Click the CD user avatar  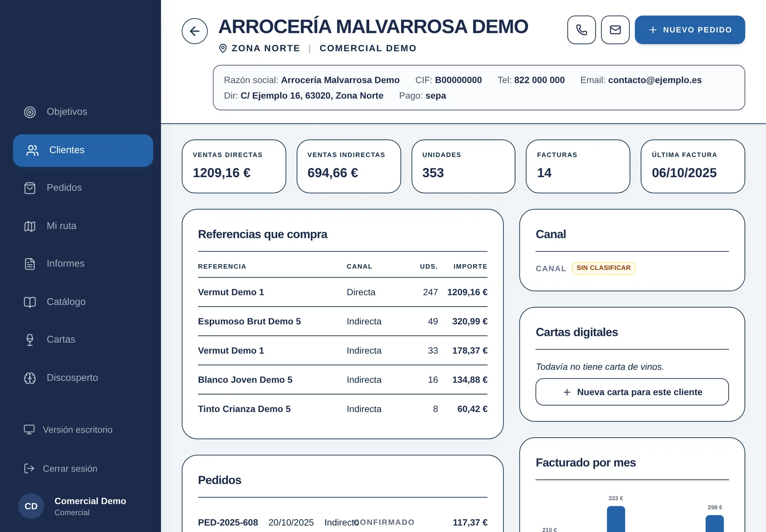[x=31, y=506]
